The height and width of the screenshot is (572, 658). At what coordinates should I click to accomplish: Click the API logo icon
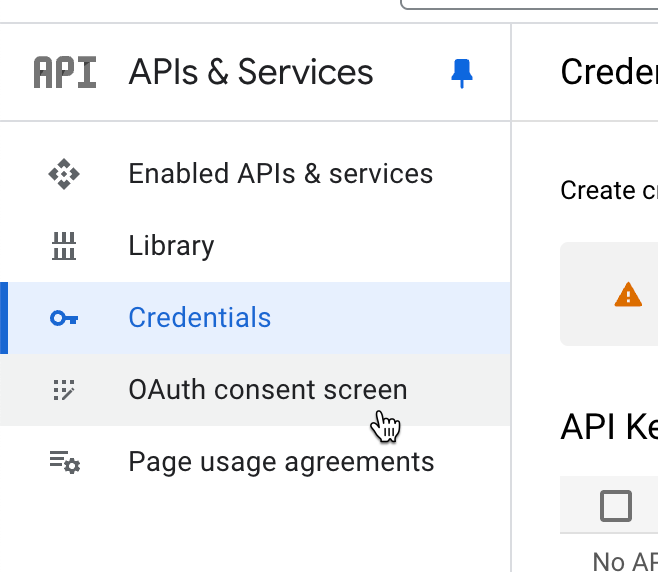click(x=65, y=73)
